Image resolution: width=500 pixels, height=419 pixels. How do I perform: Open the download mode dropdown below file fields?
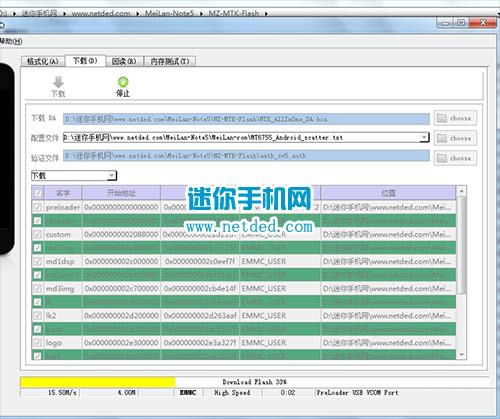(74, 175)
